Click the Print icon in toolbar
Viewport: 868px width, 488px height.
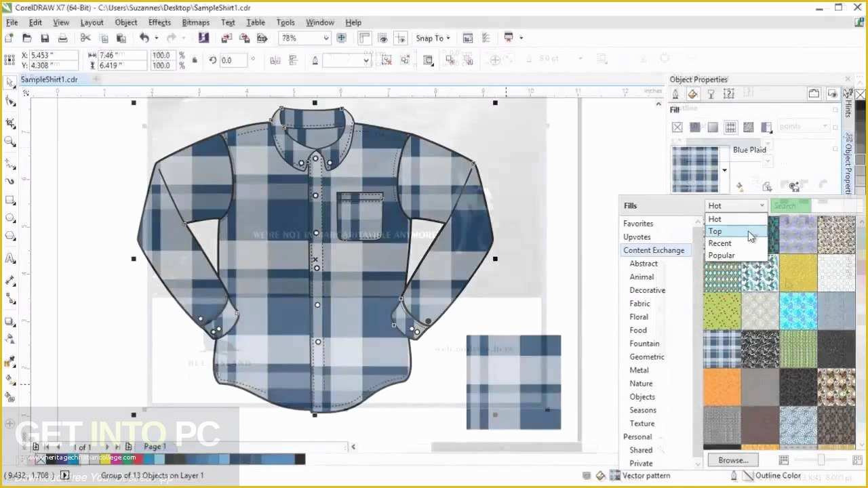pos(62,38)
